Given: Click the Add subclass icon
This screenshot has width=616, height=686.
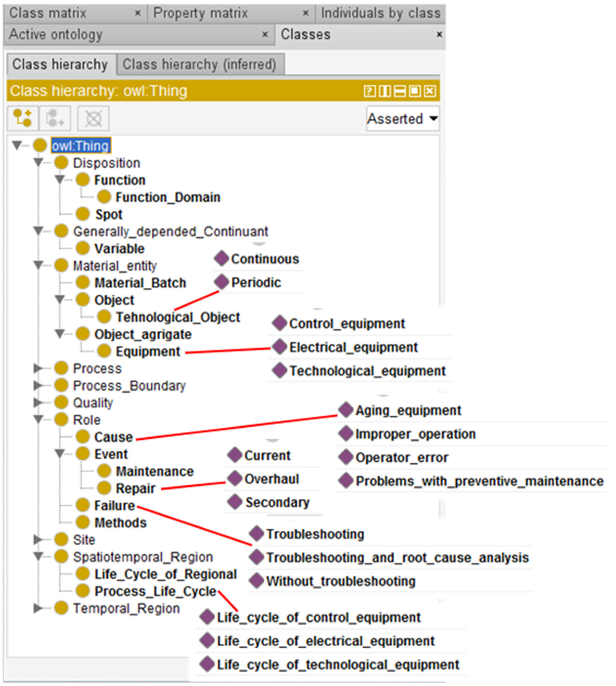Looking at the screenshot, I should (x=23, y=118).
